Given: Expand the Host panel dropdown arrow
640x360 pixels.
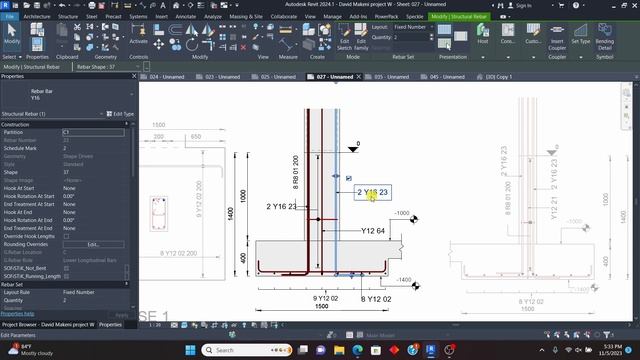Looking at the screenshot, I should [x=483, y=57].
